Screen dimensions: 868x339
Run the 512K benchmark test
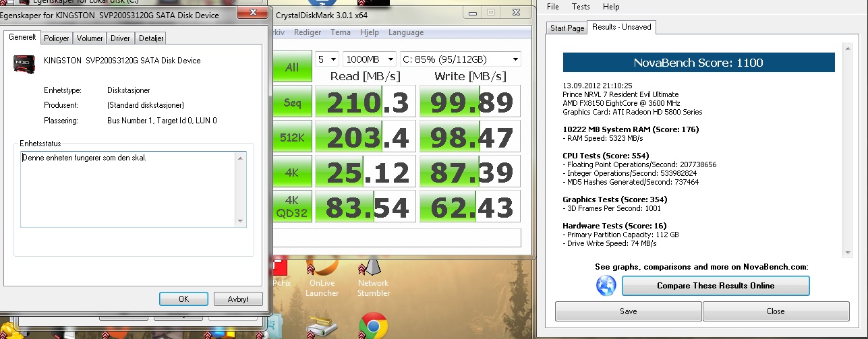coord(292,137)
